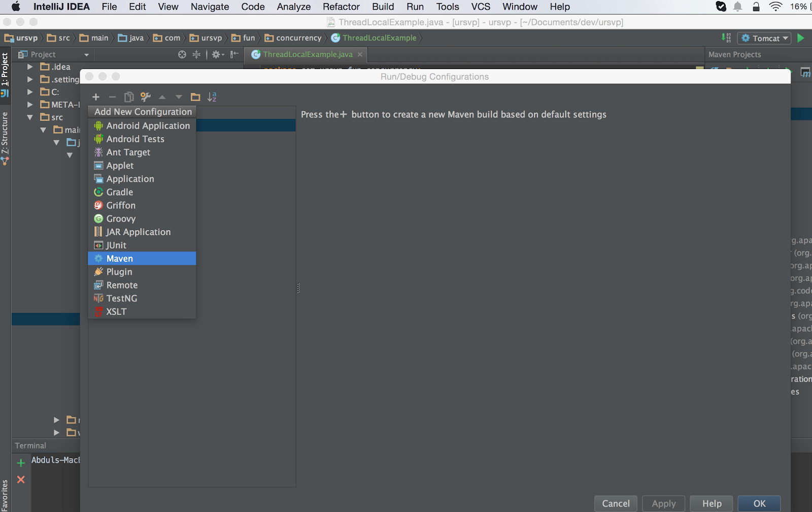Open the Build menu
This screenshot has height=512, width=812.
(x=383, y=7)
